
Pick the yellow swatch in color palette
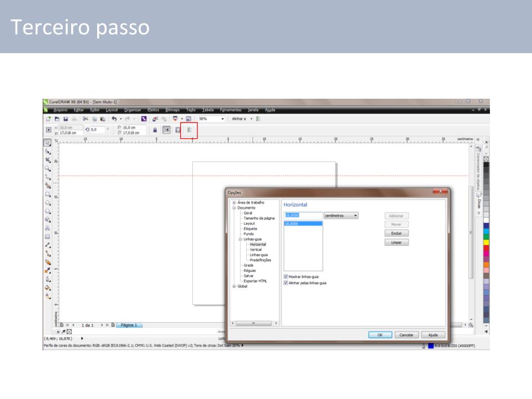[x=486, y=242]
